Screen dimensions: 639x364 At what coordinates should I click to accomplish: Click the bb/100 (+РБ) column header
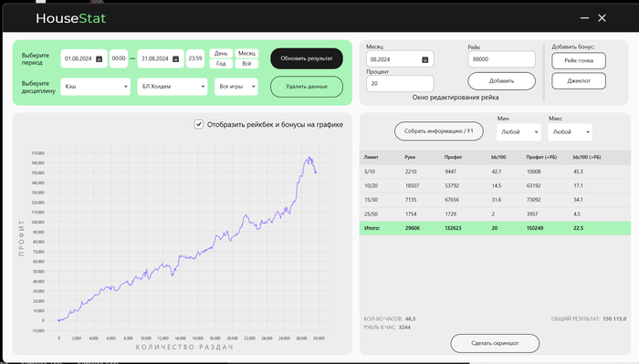pyautogui.click(x=587, y=157)
